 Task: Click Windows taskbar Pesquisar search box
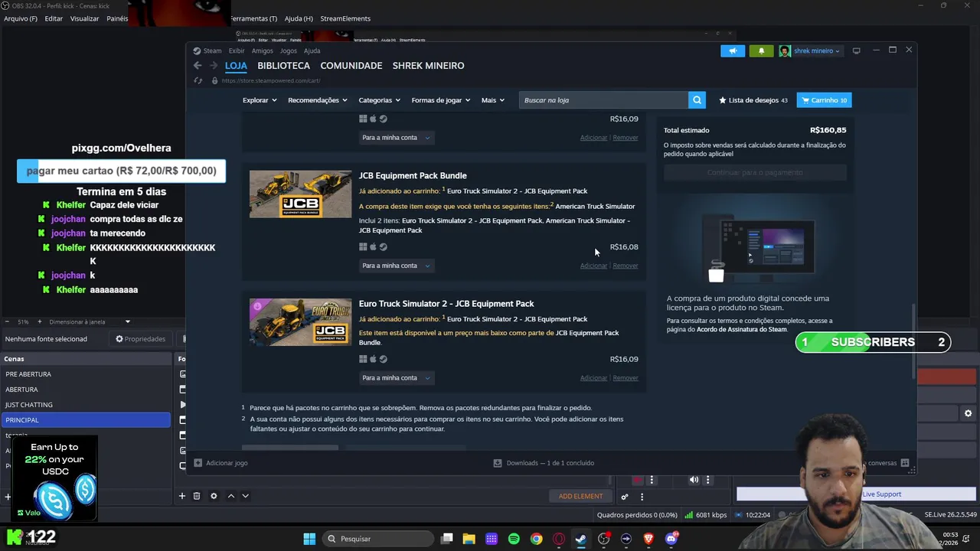click(x=377, y=539)
